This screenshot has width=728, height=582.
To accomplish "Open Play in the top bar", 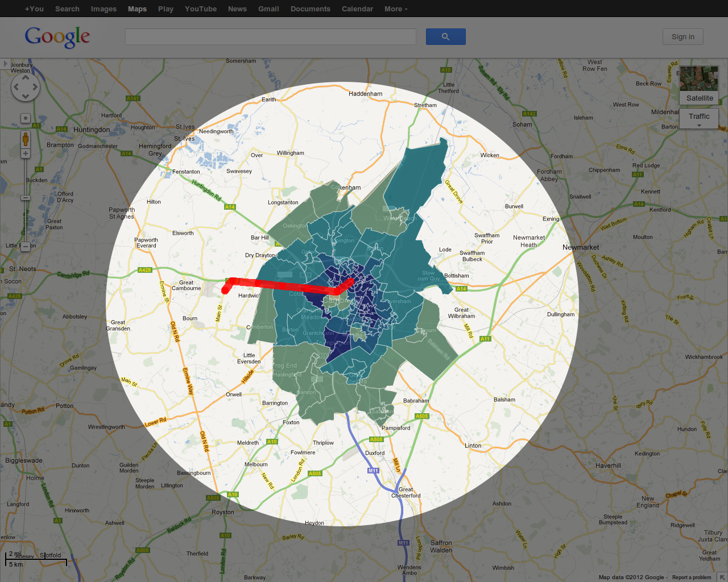I will tap(166, 9).
